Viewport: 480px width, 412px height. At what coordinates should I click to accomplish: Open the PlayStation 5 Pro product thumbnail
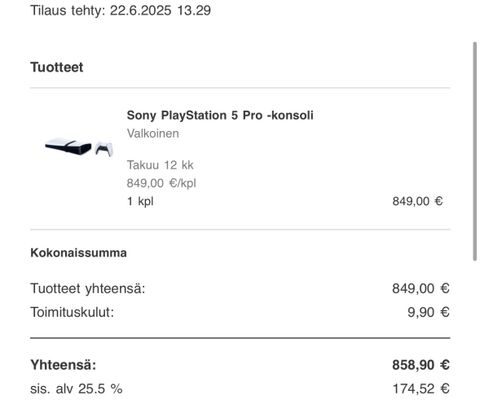[x=79, y=147]
